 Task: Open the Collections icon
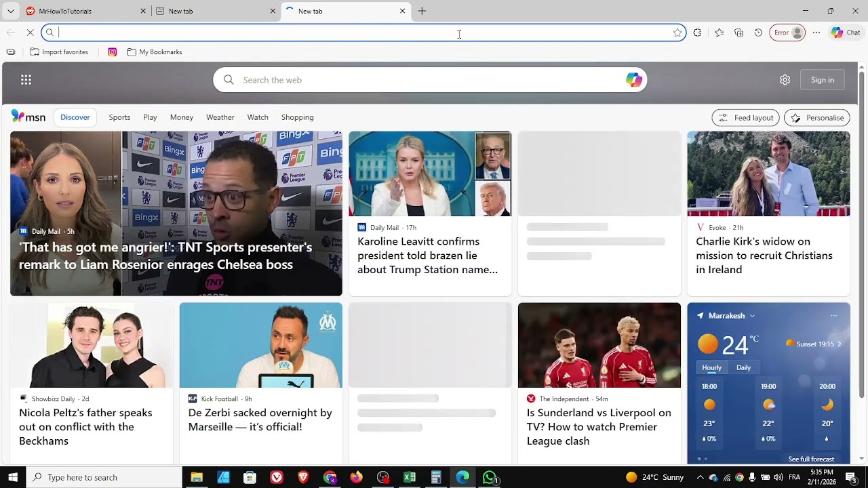click(x=739, y=33)
